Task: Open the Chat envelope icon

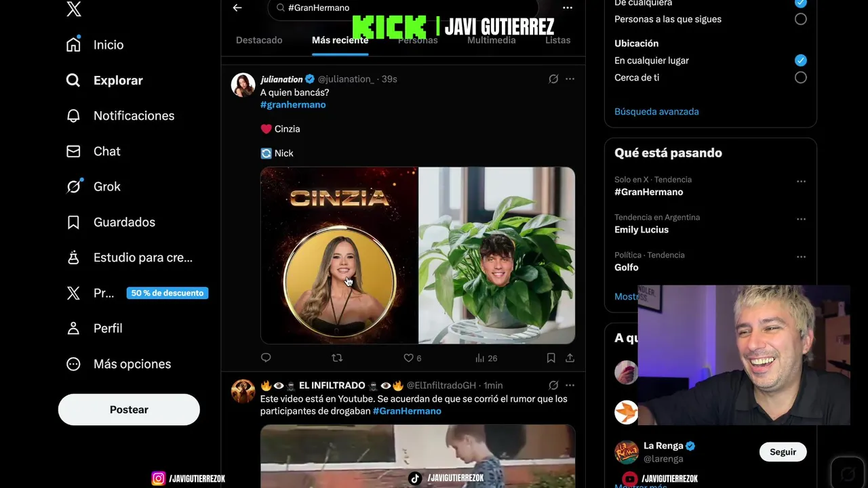Action: point(74,151)
